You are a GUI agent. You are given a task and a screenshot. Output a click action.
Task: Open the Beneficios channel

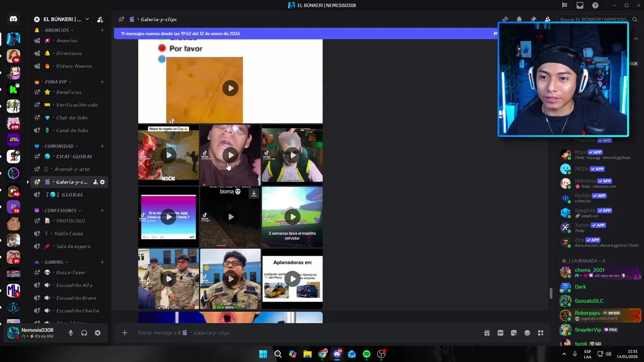click(x=68, y=92)
